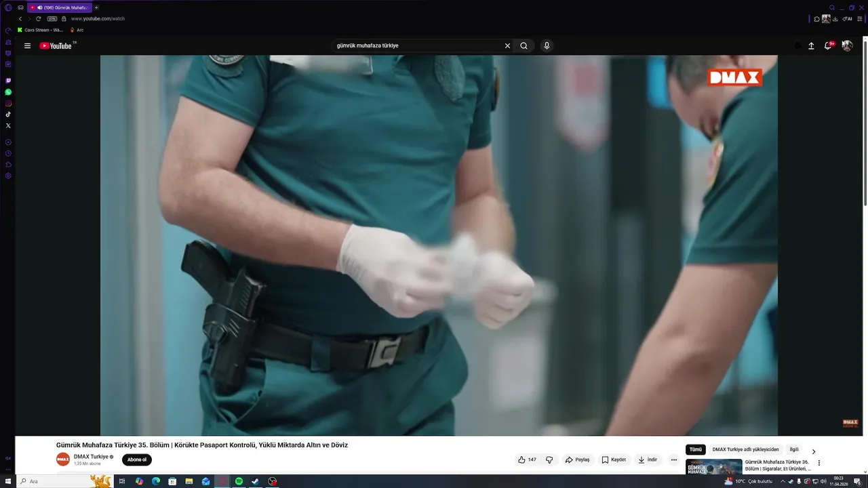
Task: Open File Explorer from the taskbar
Action: 189,481
